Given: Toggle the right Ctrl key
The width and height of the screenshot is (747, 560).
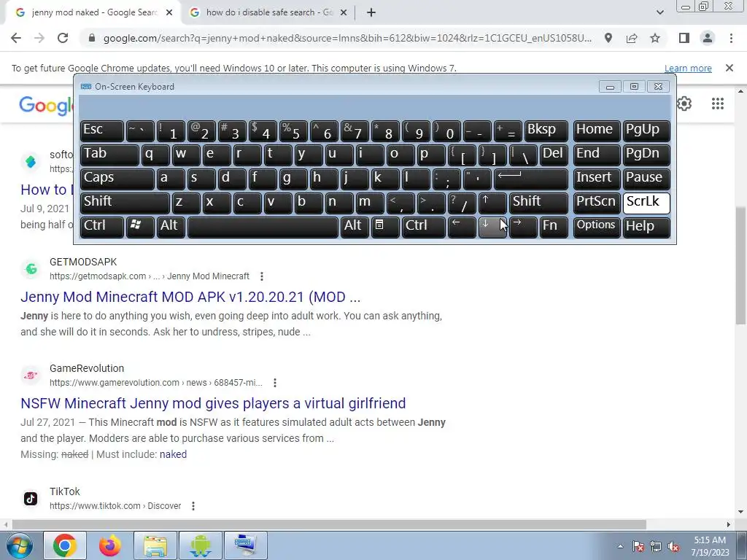Looking at the screenshot, I should point(424,227).
